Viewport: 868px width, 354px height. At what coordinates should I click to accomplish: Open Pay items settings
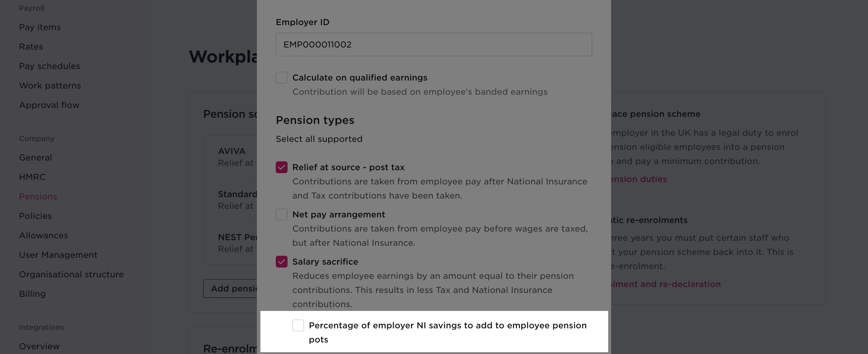click(x=40, y=27)
